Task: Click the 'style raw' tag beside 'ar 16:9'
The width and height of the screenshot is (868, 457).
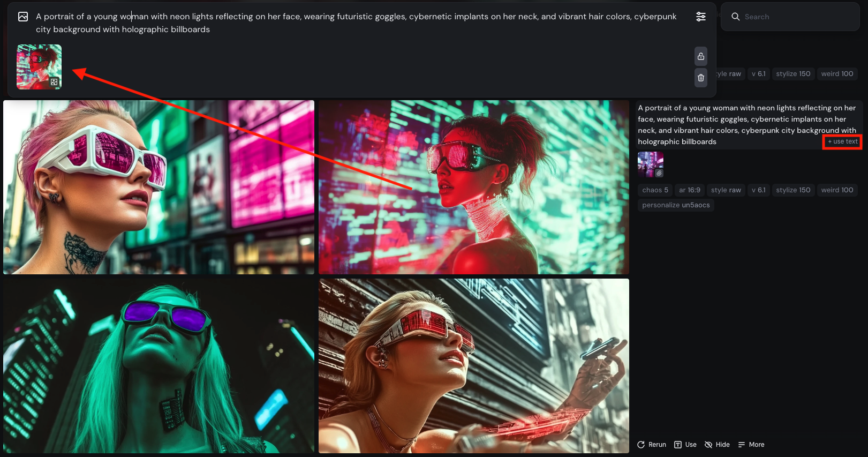Action: coord(726,190)
